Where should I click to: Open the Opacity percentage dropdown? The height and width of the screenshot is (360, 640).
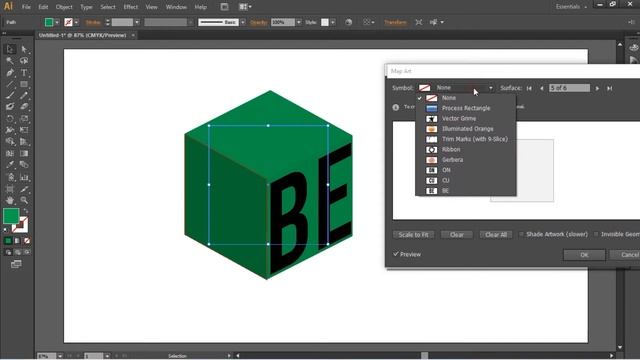pyautogui.click(x=299, y=22)
